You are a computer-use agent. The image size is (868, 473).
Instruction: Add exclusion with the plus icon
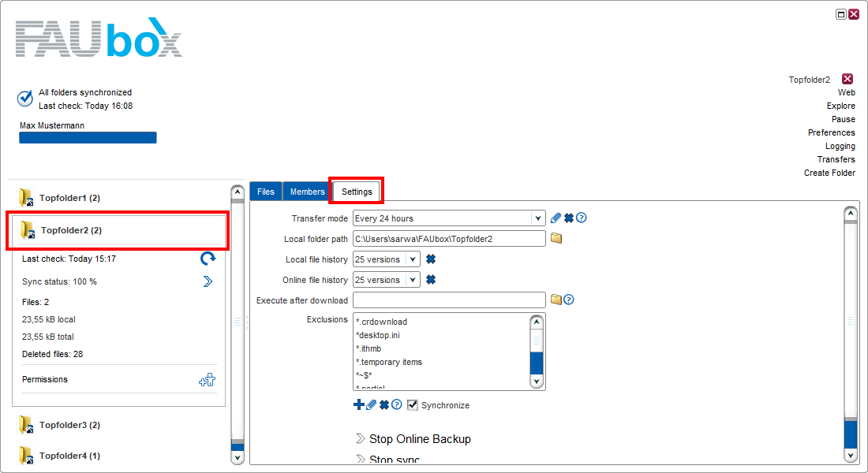pyautogui.click(x=359, y=405)
